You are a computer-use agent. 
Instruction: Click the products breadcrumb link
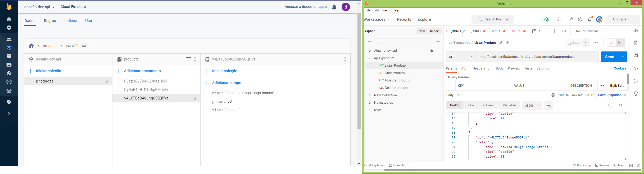point(50,46)
